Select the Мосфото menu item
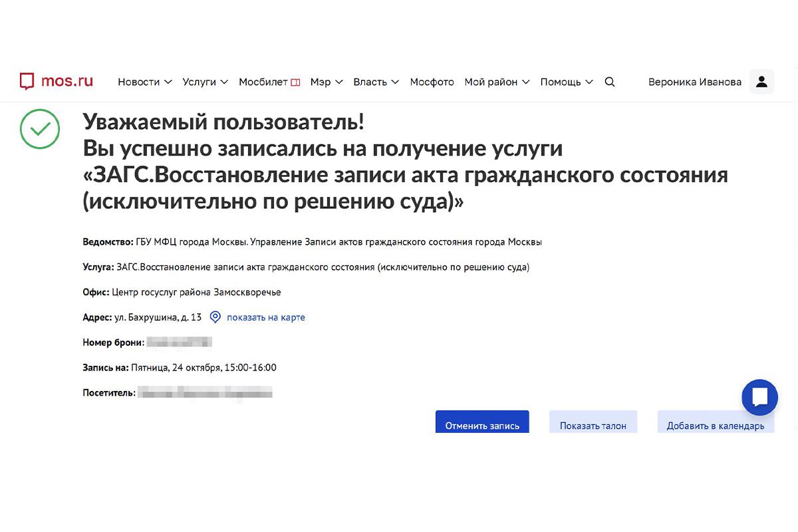This screenshot has height=532, width=798. coord(432,82)
